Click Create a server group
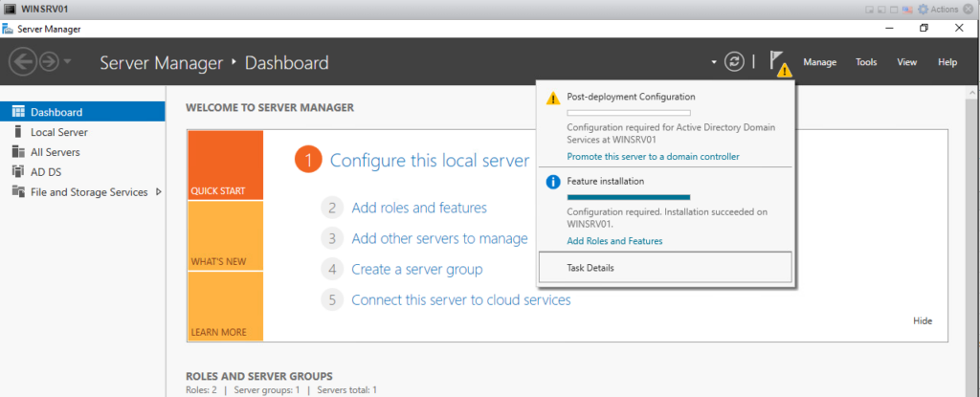Screen dimensions: 980x397 click(417, 269)
